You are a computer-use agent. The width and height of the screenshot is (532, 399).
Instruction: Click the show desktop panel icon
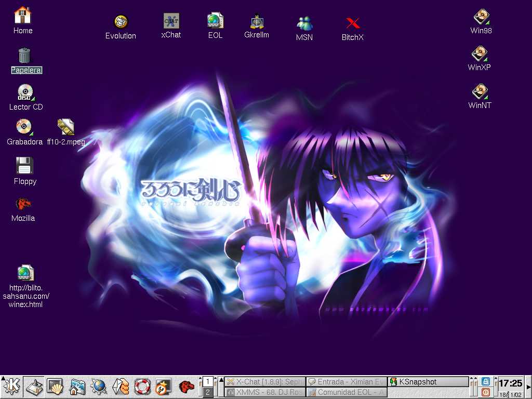[34, 387]
